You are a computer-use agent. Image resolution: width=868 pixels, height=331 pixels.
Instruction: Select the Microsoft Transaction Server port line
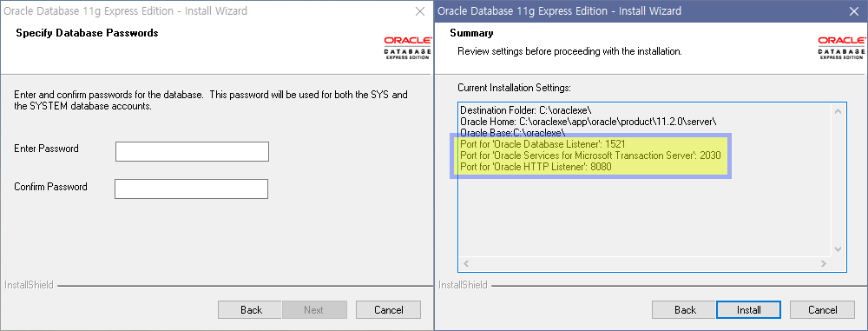coord(590,156)
